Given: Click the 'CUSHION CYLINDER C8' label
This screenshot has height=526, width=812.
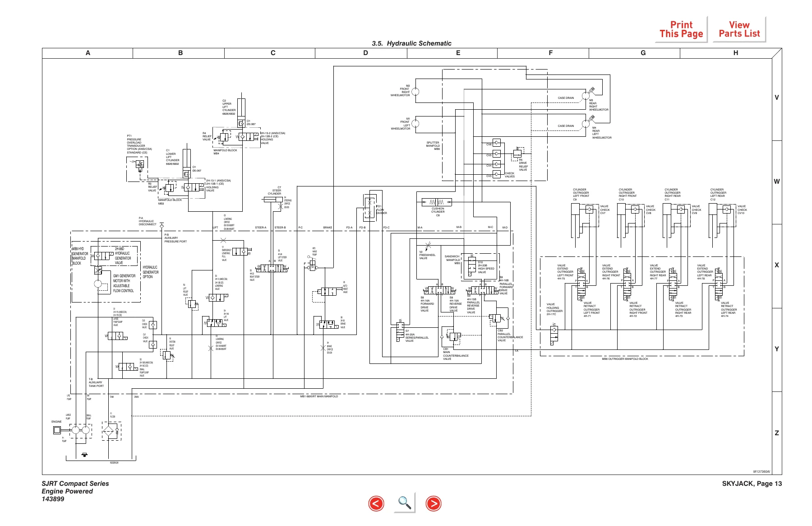Looking at the screenshot, I should [438, 212].
